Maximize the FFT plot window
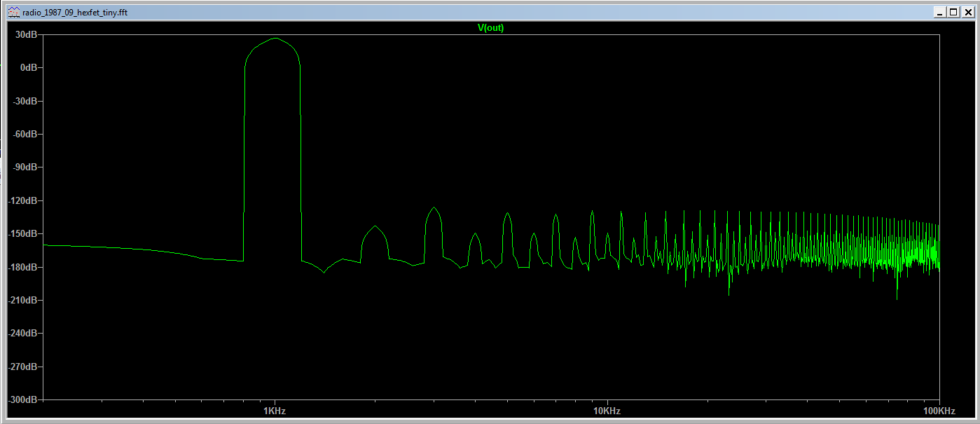 pyautogui.click(x=953, y=13)
